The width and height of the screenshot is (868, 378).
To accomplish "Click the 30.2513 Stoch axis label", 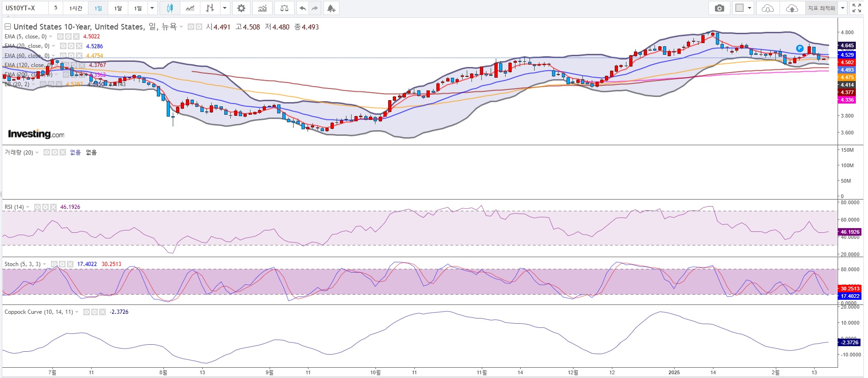I will click(x=850, y=289).
